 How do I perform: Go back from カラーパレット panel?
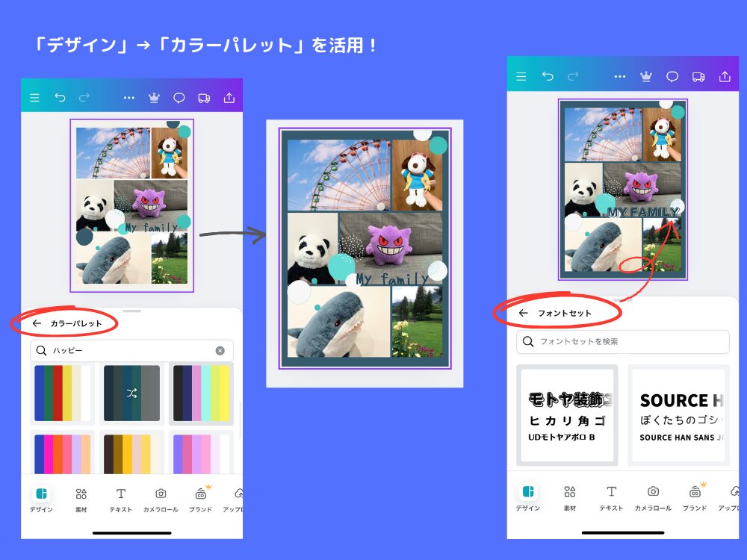click(x=37, y=324)
